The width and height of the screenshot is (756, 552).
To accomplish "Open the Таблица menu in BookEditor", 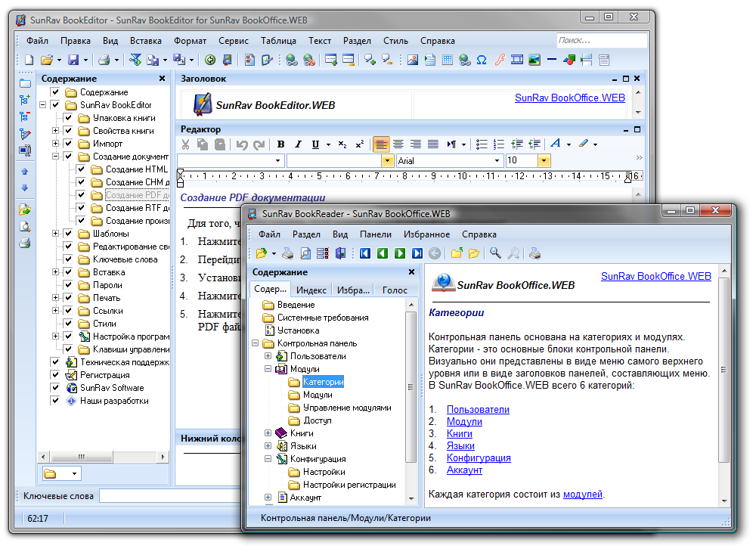I will coord(279,41).
